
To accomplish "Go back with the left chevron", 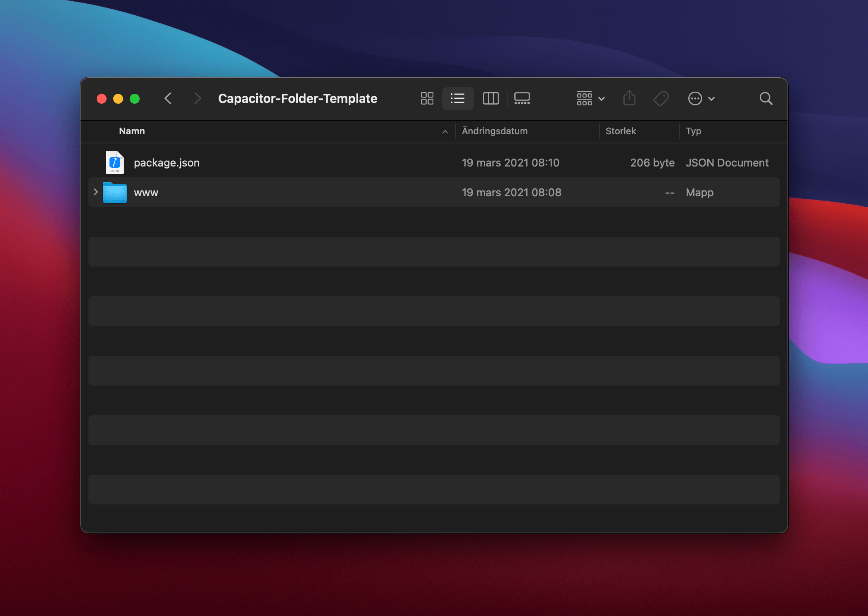I will [168, 98].
